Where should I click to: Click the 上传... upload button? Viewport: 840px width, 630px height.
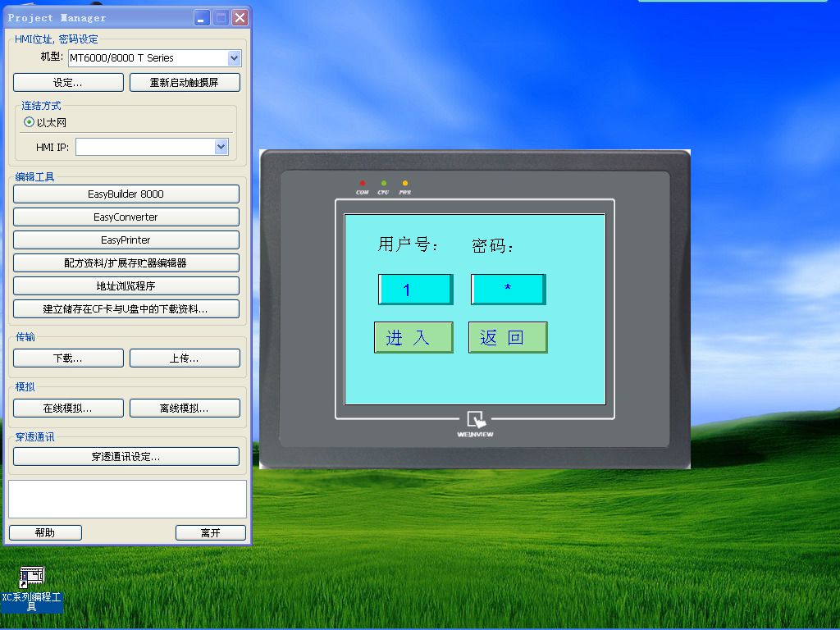coord(185,358)
